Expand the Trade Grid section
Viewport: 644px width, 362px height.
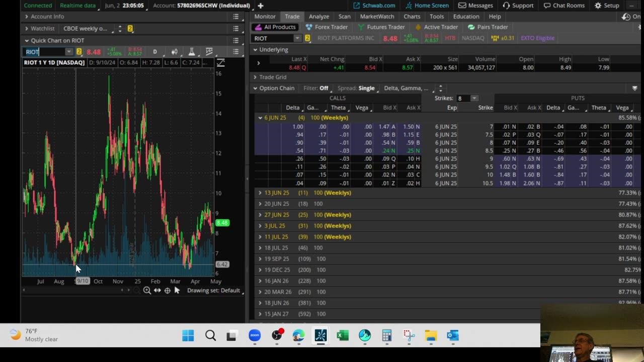(x=255, y=77)
